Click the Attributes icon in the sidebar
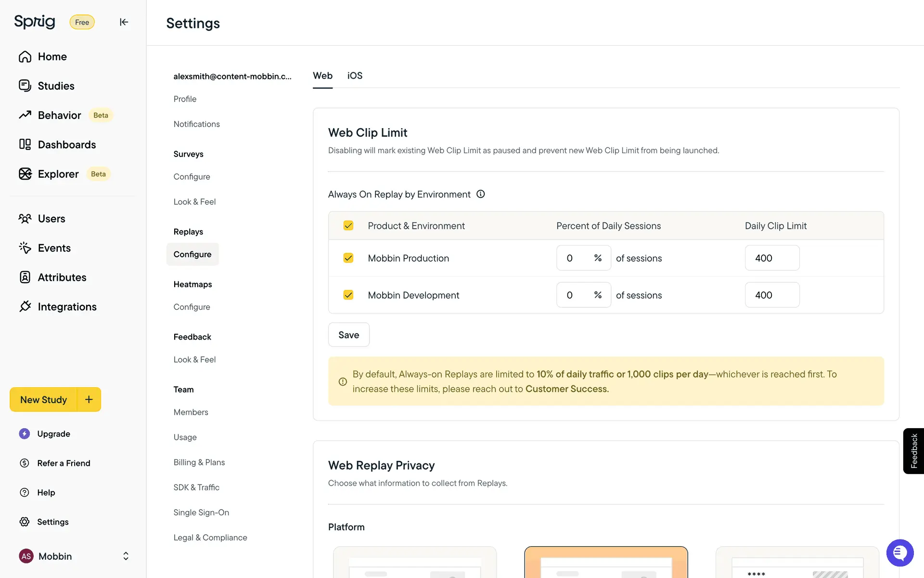The height and width of the screenshot is (578, 924). [x=25, y=277]
